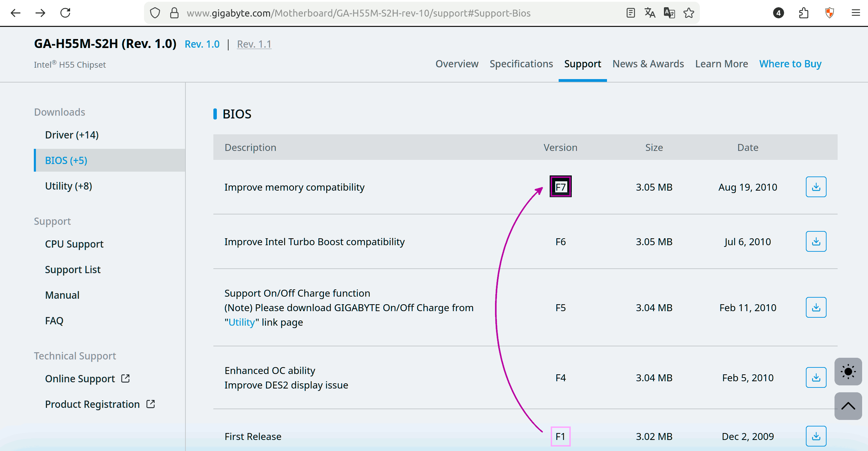This screenshot has height=451, width=868.
Task: Click the orange shield extension icon
Action: [x=829, y=13]
